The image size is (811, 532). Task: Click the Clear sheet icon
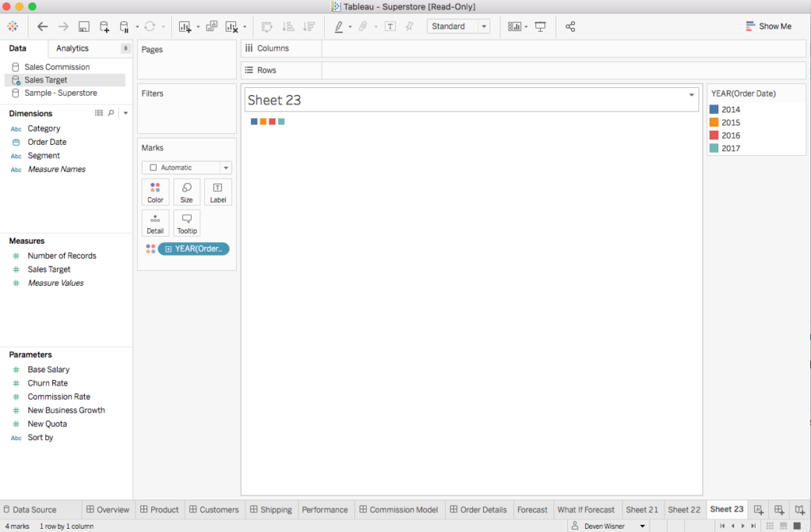coord(232,27)
